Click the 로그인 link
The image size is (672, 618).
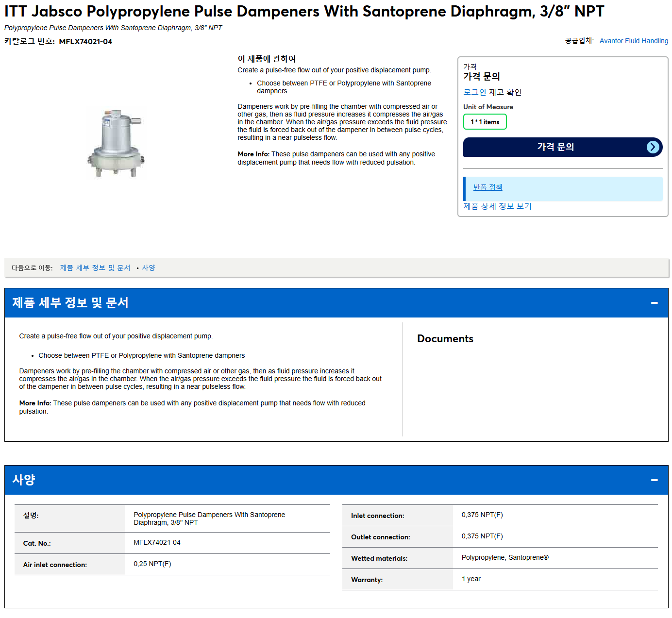click(474, 92)
